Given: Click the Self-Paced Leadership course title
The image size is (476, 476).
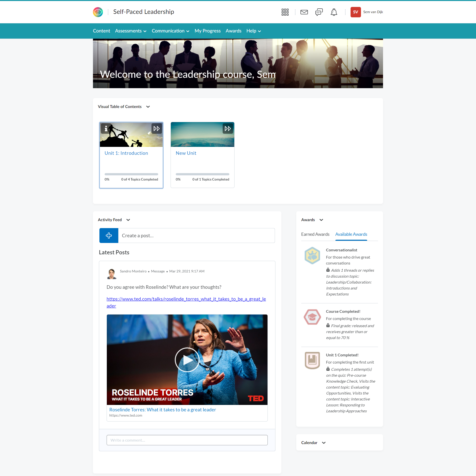Looking at the screenshot, I should click(144, 12).
